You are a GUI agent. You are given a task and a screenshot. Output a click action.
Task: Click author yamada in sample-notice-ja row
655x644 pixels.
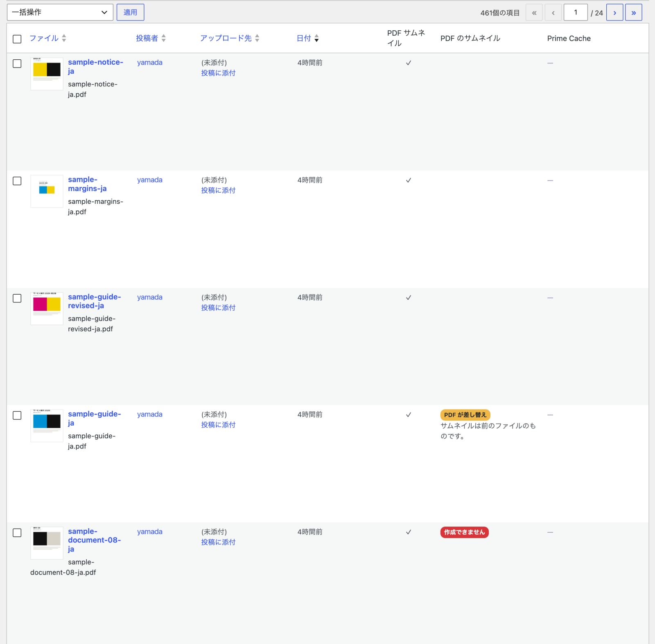click(150, 63)
